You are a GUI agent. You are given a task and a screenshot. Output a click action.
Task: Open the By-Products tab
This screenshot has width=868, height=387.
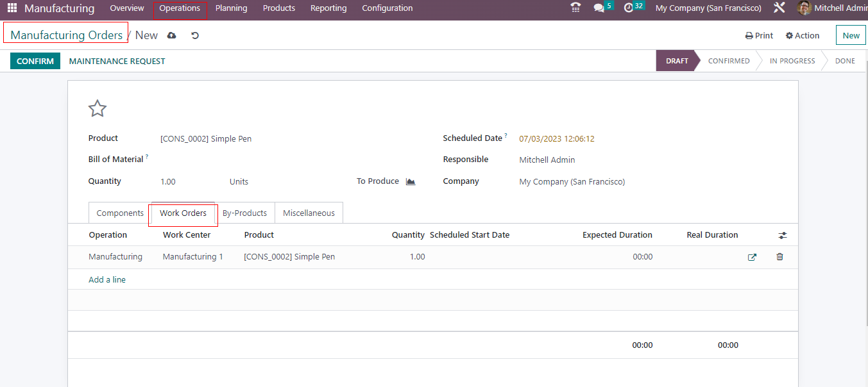point(244,213)
